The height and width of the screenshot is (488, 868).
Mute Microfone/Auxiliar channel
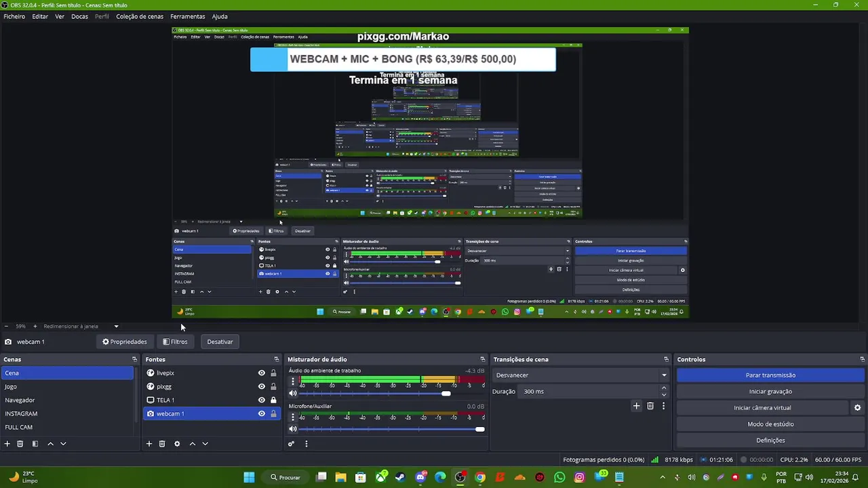click(293, 429)
